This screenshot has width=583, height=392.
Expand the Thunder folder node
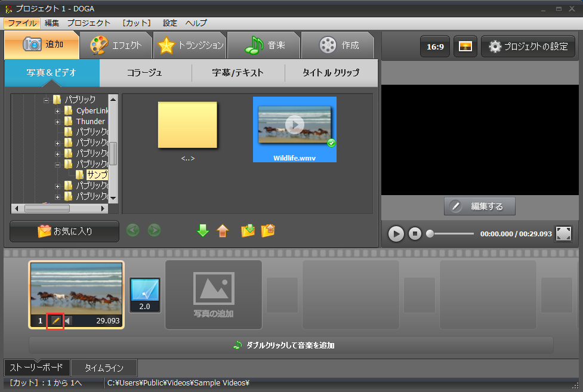click(57, 122)
